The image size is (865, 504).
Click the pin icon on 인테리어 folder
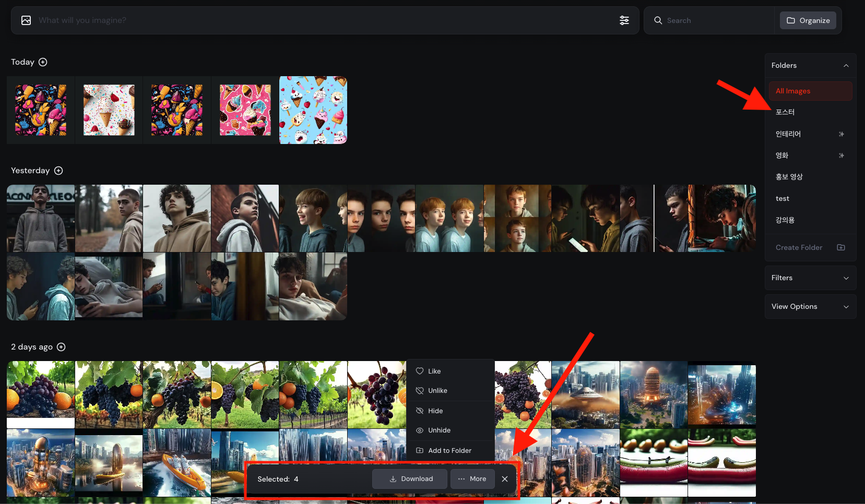tap(841, 134)
